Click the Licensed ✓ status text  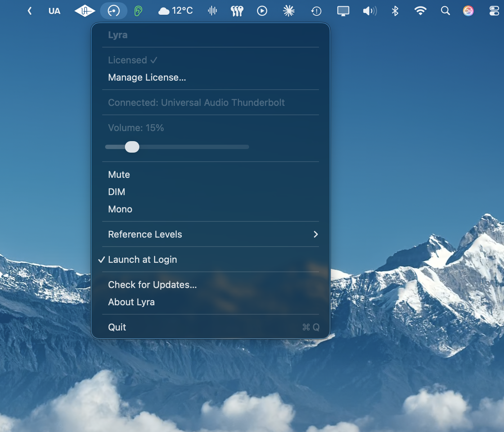[x=132, y=60]
